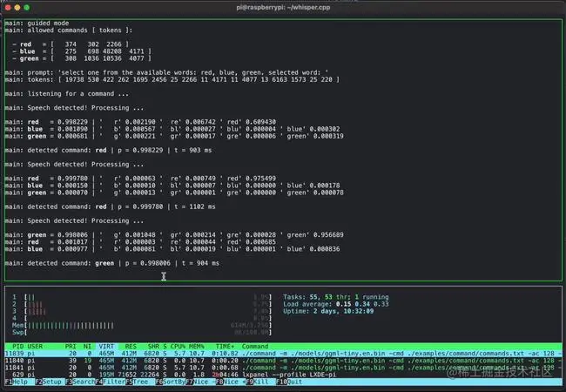The height and width of the screenshot is (392, 566).
Task: Click the 'main: prompt: select one from' line
Action: pyautogui.click(x=166, y=72)
